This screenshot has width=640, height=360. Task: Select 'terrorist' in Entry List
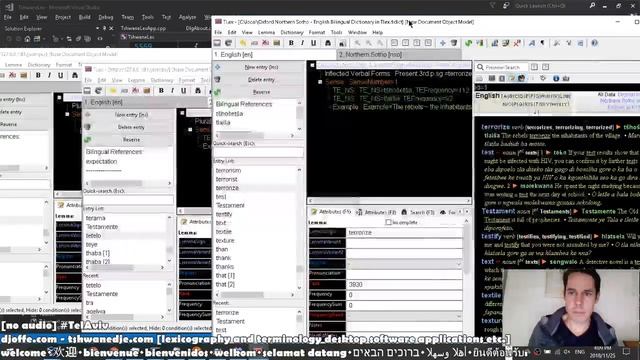(227, 179)
